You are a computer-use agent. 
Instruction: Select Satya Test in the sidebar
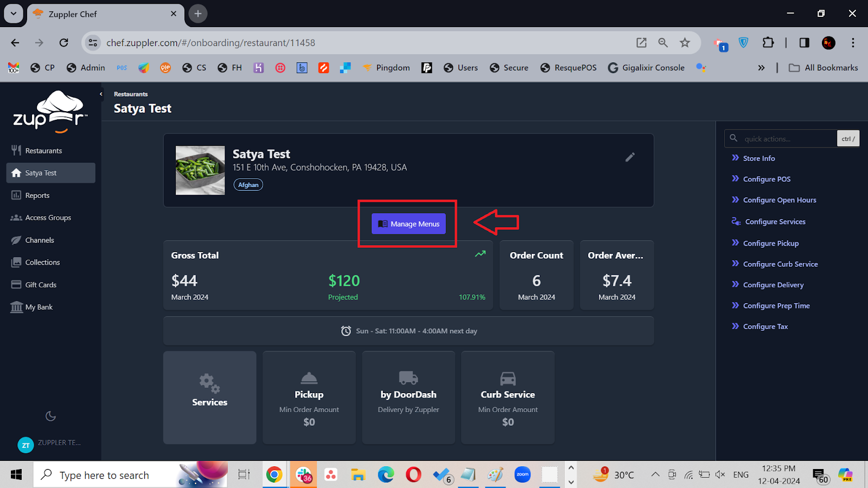tap(51, 173)
